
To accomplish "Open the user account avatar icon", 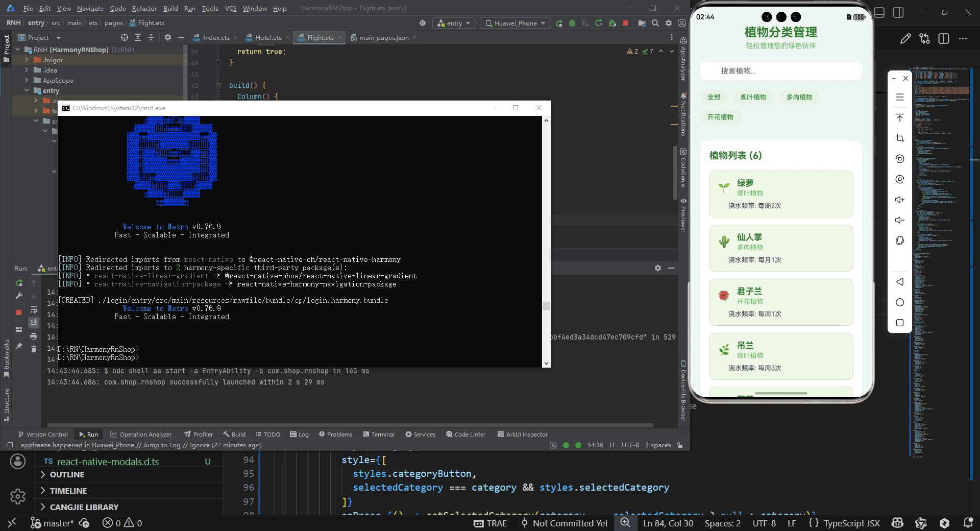I will [x=682, y=23].
